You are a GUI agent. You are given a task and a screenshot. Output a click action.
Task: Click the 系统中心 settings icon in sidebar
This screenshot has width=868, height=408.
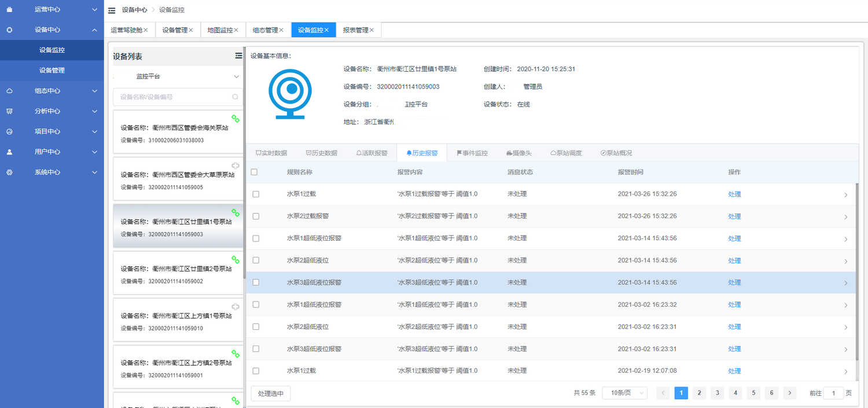(9, 172)
